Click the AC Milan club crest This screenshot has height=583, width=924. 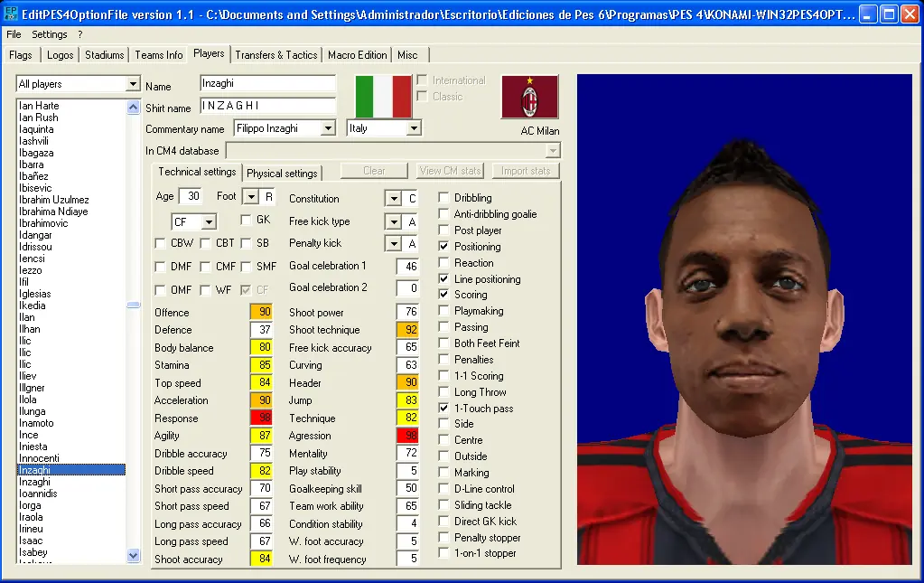(530, 97)
